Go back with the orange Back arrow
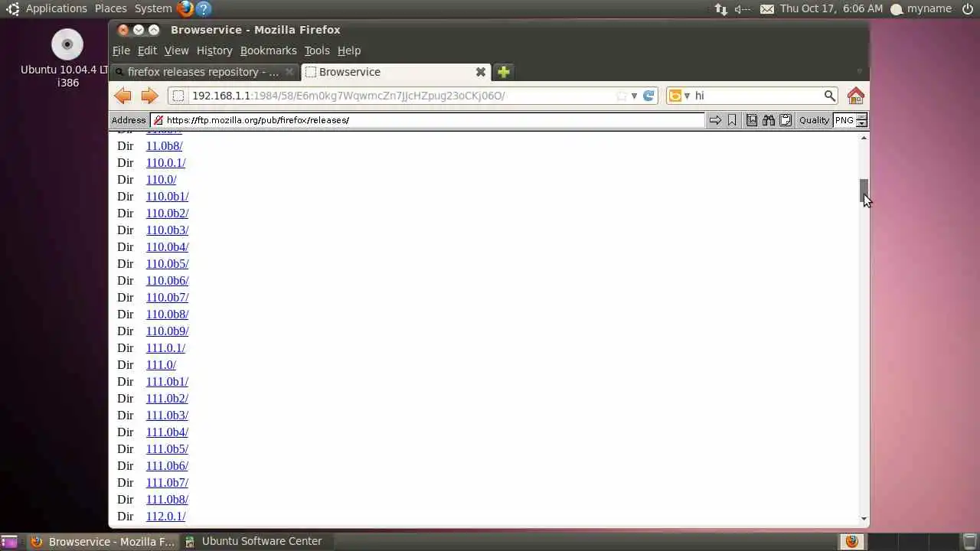980x551 pixels. [122, 96]
